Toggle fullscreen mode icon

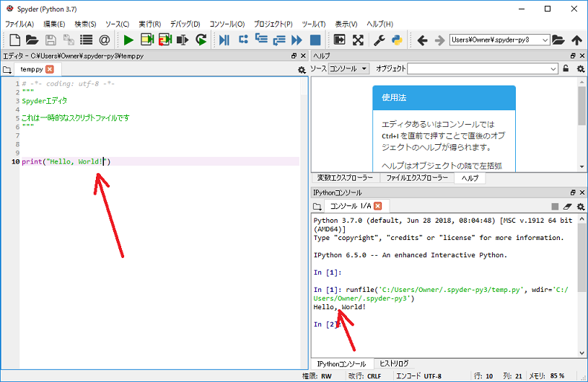coord(358,40)
